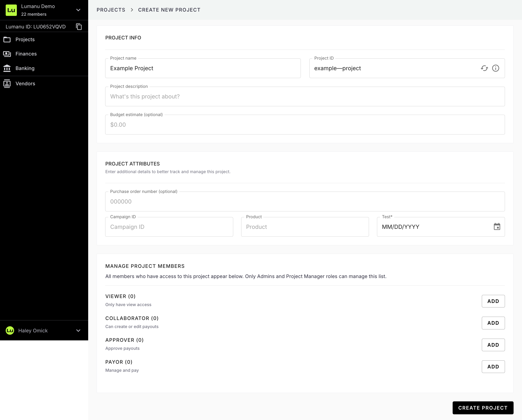Open the calendar picker in Test field
The width and height of the screenshot is (522, 420).
(x=497, y=227)
